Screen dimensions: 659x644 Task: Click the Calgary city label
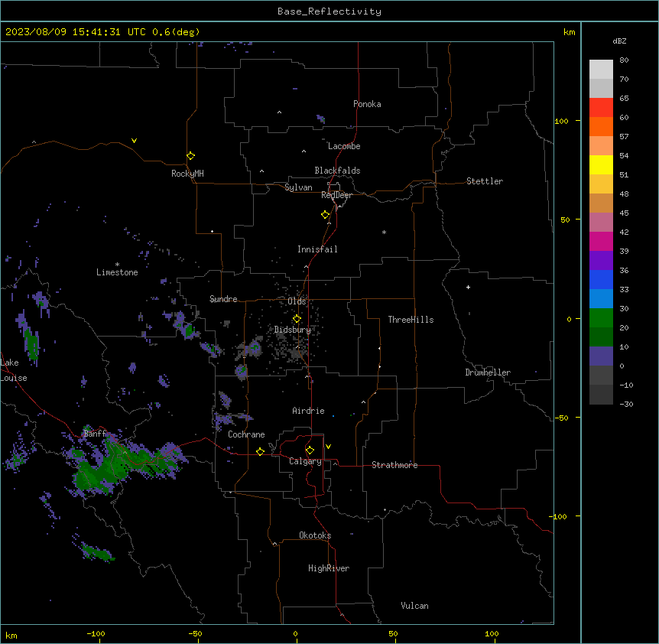[x=305, y=461]
